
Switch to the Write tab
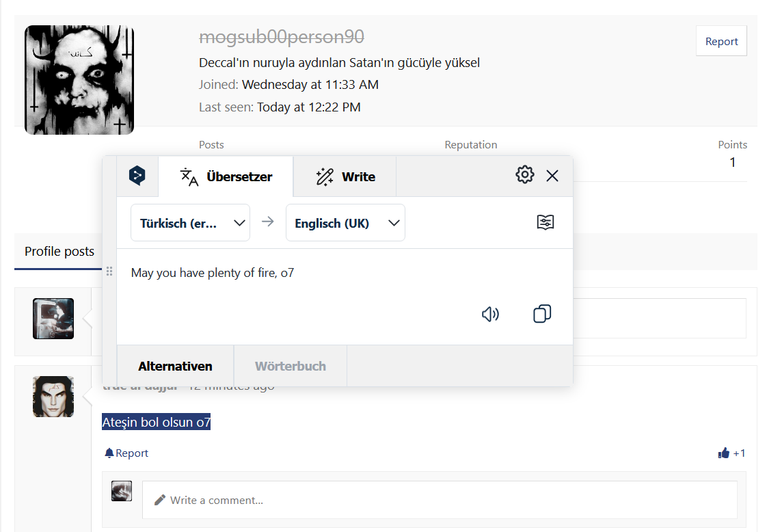(345, 176)
